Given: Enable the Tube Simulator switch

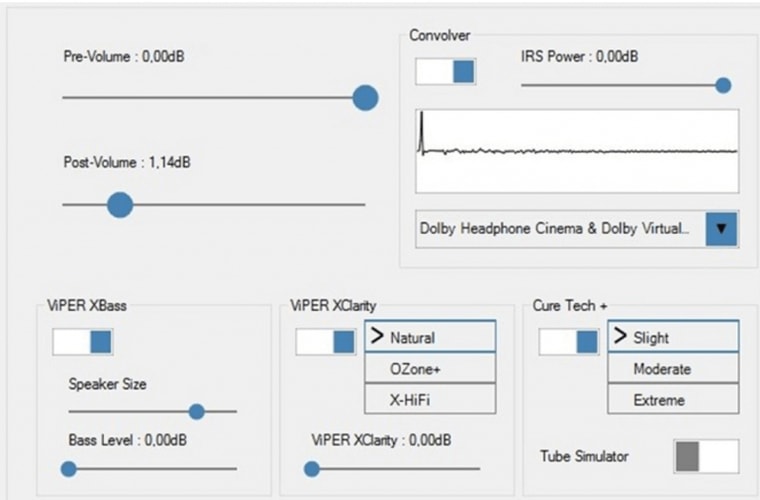Looking at the screenshot, I should pos(706,456).
